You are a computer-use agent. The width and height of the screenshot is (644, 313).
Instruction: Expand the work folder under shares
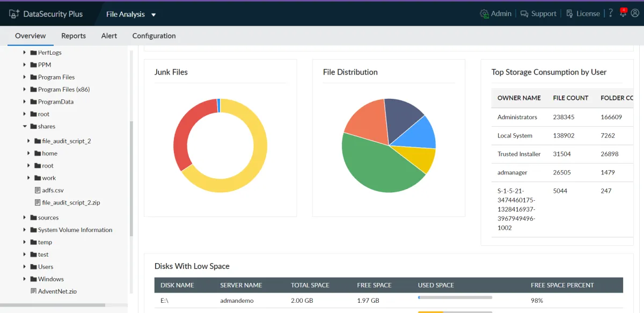pyautogui.click(x=28, y=178)
